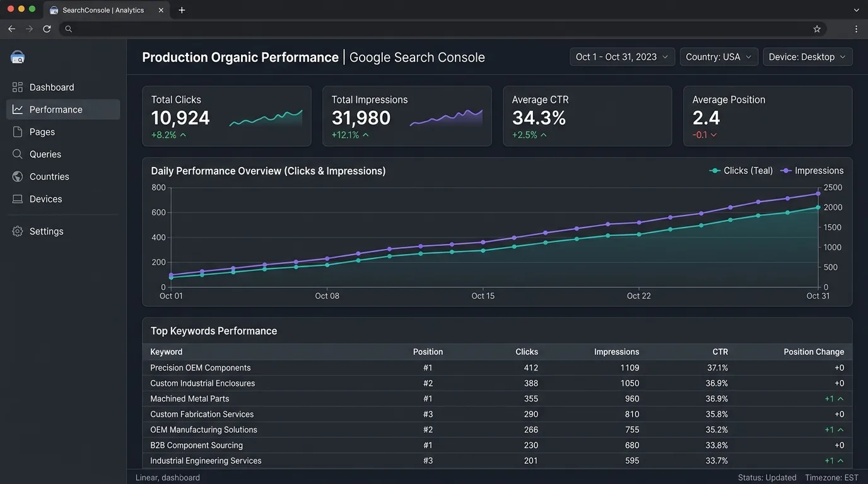Screen dimensions: 868x484
Task: Go back with the browser back arrow
Action: pos(11,29)
